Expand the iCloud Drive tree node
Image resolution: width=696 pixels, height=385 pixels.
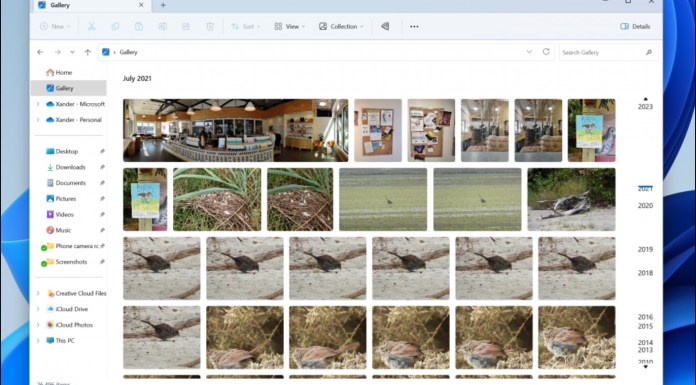pos(38,309)
